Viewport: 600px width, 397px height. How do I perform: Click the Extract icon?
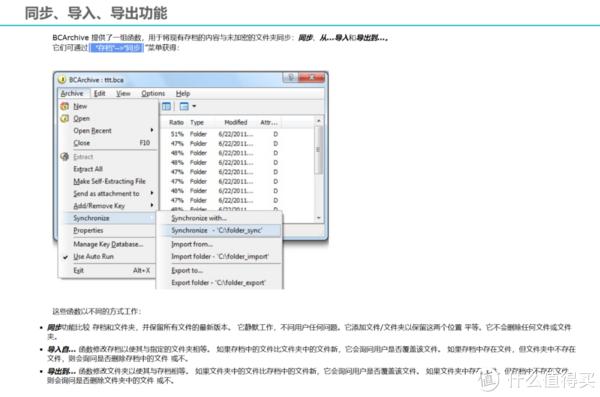coord(65,157)
